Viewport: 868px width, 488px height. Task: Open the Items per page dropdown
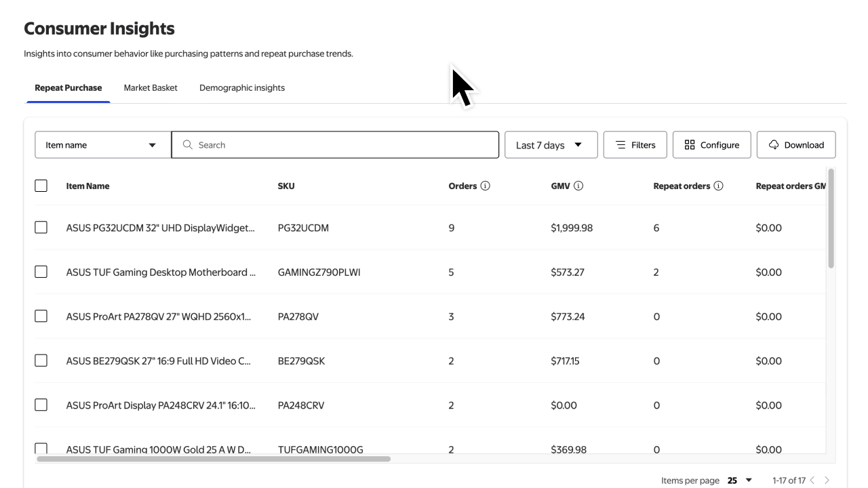tap(740, 481)
